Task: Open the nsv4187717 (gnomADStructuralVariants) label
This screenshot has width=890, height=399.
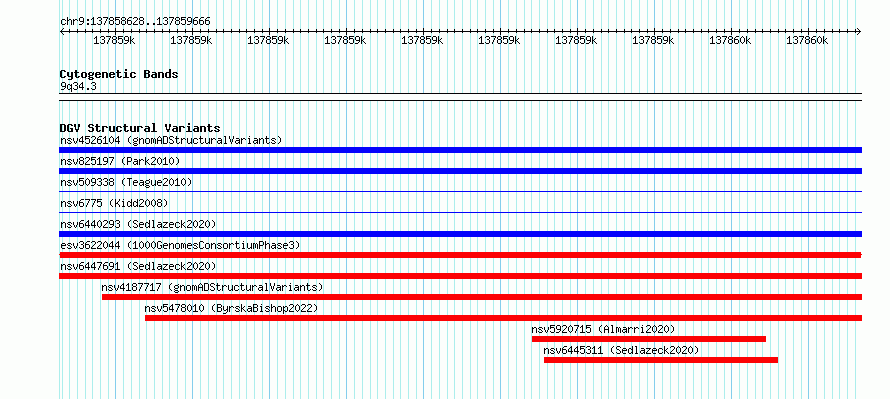Action: pos(212,287)
